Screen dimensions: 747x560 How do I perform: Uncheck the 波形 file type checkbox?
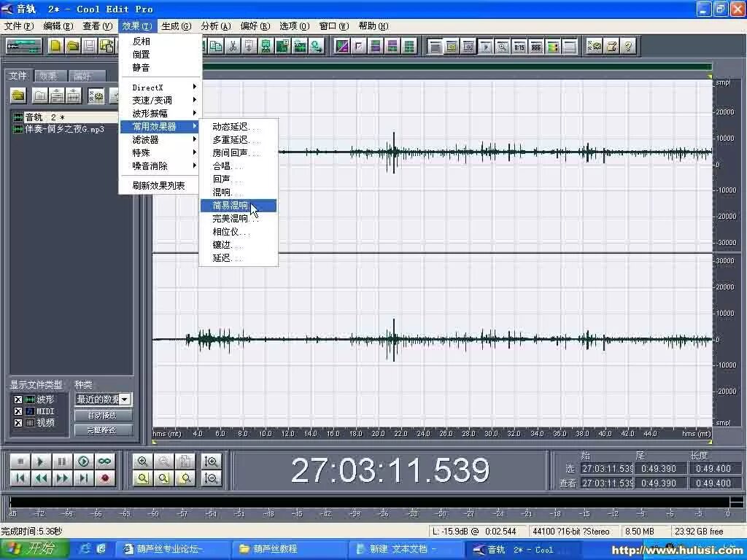coord(18,400)
